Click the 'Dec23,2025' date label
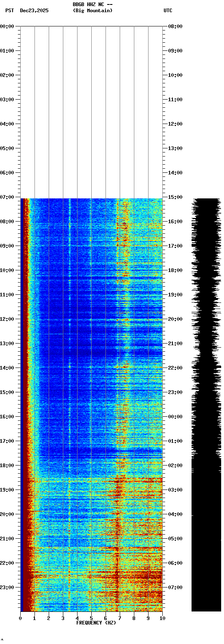The width and height of the screenshot is (224, 644). pos(34,11)
